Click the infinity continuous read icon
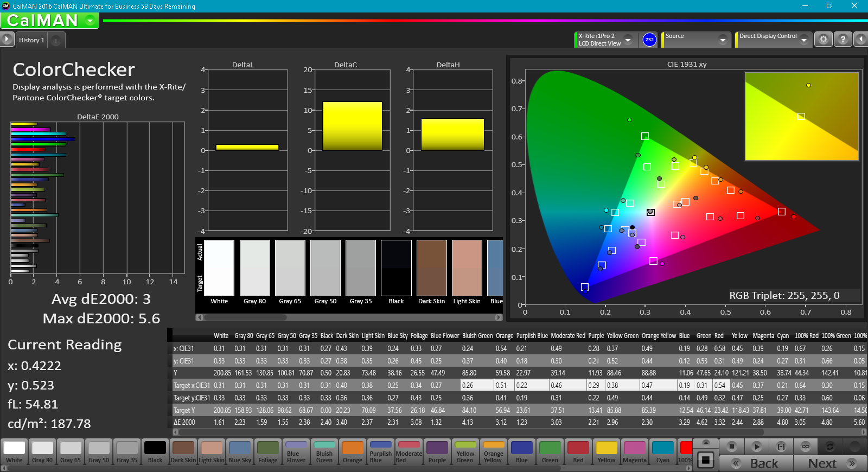The image size is (868, 472). tap(806, 447)
